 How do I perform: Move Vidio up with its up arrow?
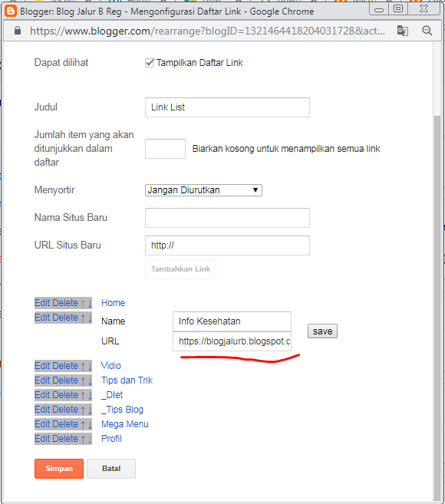click(83, 366)
